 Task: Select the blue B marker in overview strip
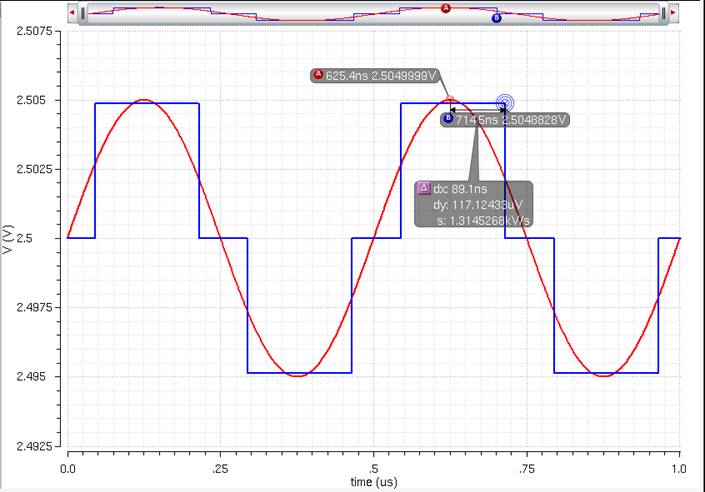tap(496, 18)
